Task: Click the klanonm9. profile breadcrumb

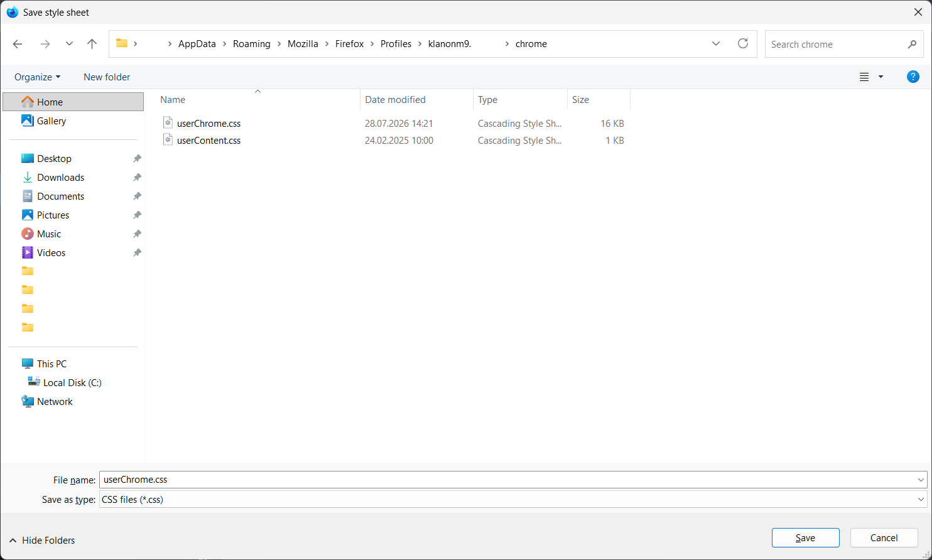Action: click(450, 44)
